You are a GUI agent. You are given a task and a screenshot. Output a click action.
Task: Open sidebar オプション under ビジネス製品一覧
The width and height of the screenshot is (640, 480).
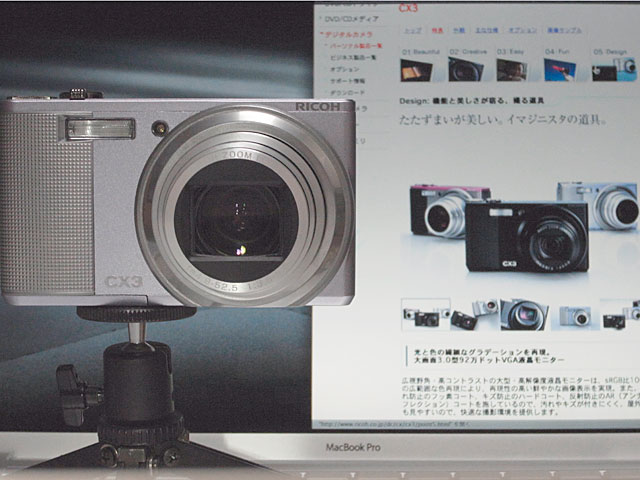[x=344, y=69]
